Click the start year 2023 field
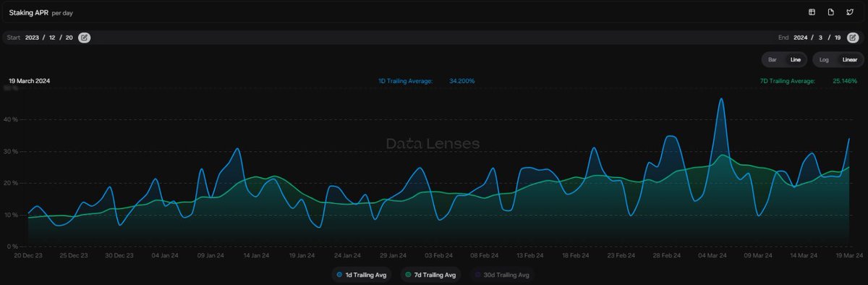Screen dimensions: 868x285 click(33, 38)
